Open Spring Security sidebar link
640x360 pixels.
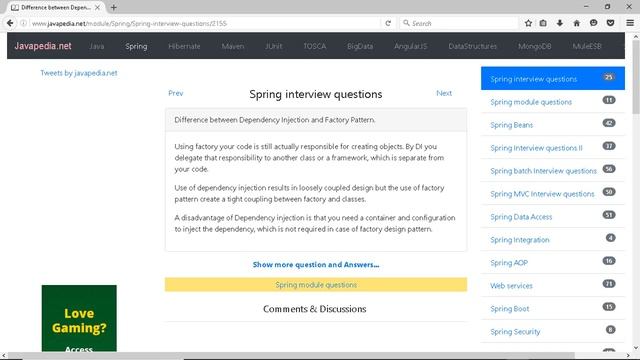click(515, 331)
